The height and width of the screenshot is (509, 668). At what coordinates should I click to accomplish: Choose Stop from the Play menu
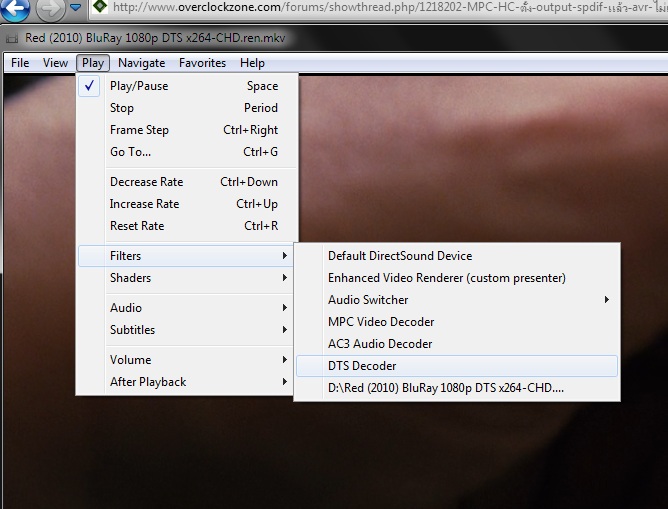(188, 108)
